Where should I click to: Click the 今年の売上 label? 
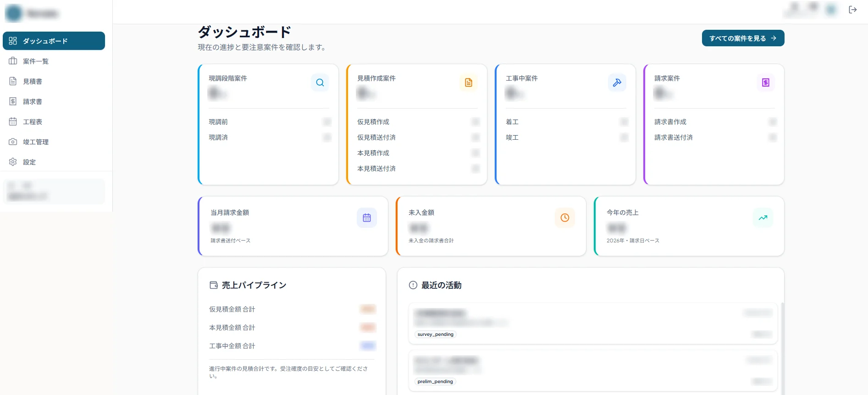click(x=623, y=213)
